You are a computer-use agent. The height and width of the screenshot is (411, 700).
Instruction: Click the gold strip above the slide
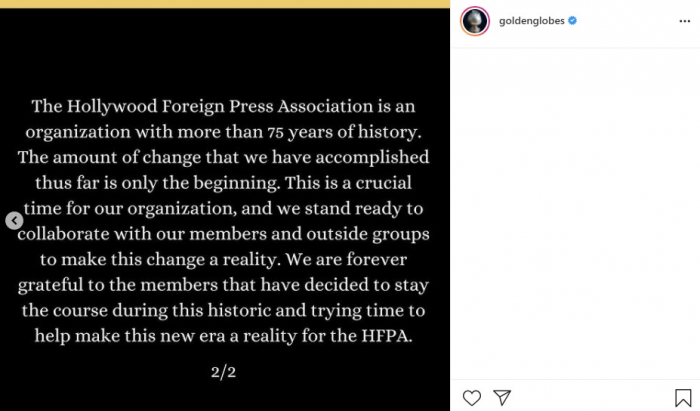click(224, 4)
